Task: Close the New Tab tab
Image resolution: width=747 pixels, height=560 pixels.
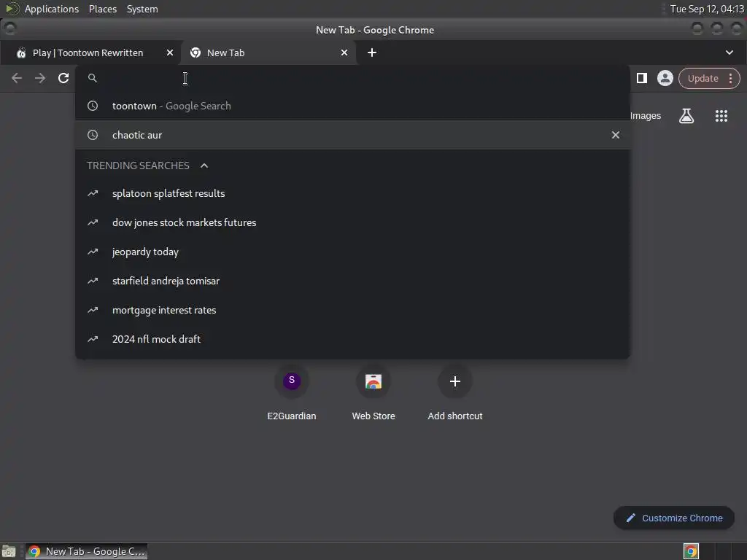Action: 344,52
